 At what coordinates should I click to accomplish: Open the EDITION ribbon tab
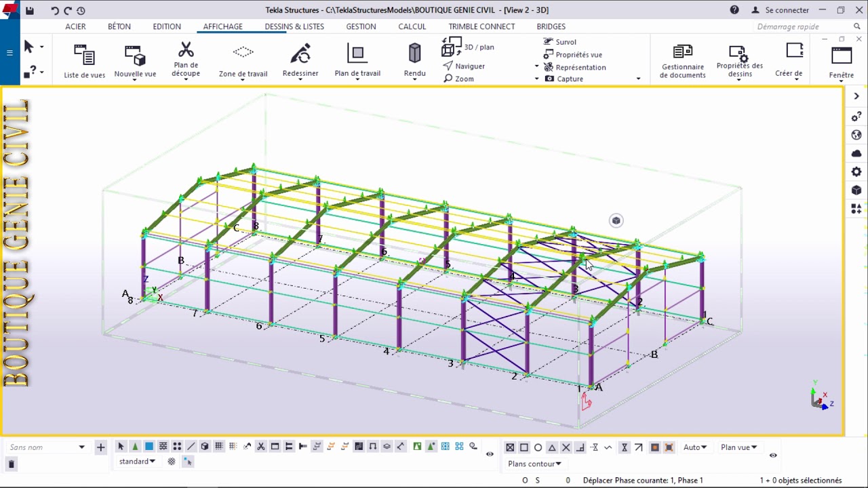click(x=167, y=26)
